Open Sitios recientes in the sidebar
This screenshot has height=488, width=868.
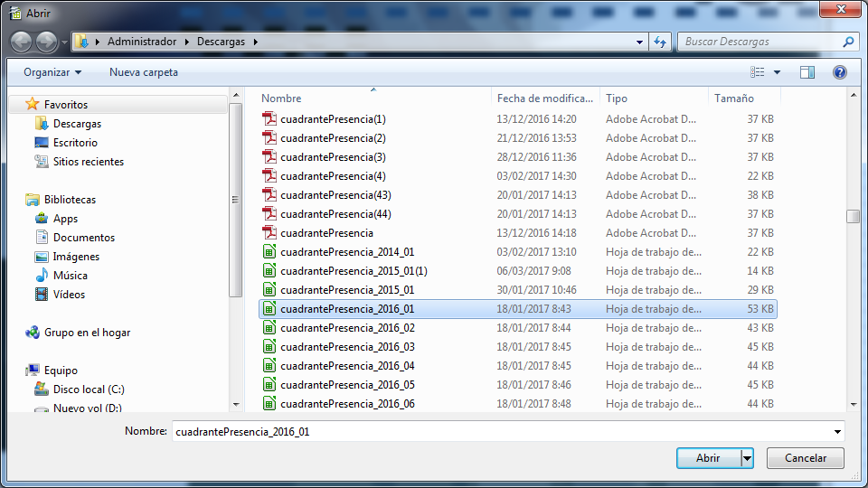pos(88,162)
